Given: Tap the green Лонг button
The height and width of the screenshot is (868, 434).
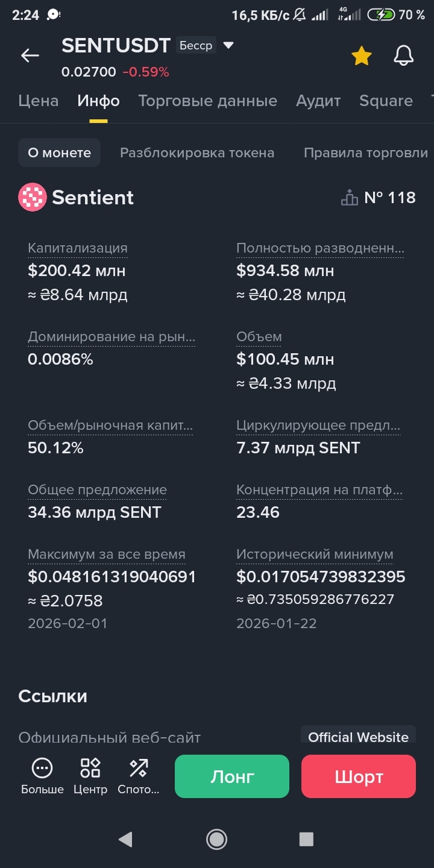Looking at the screenshot, I should coord(232,776).
